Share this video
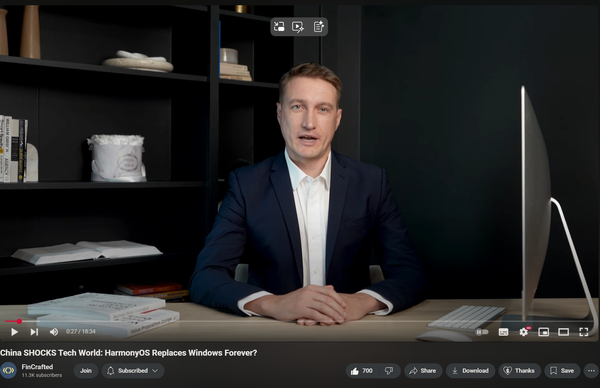This screenshot has width=600, height=388. (x=423, y=371)
